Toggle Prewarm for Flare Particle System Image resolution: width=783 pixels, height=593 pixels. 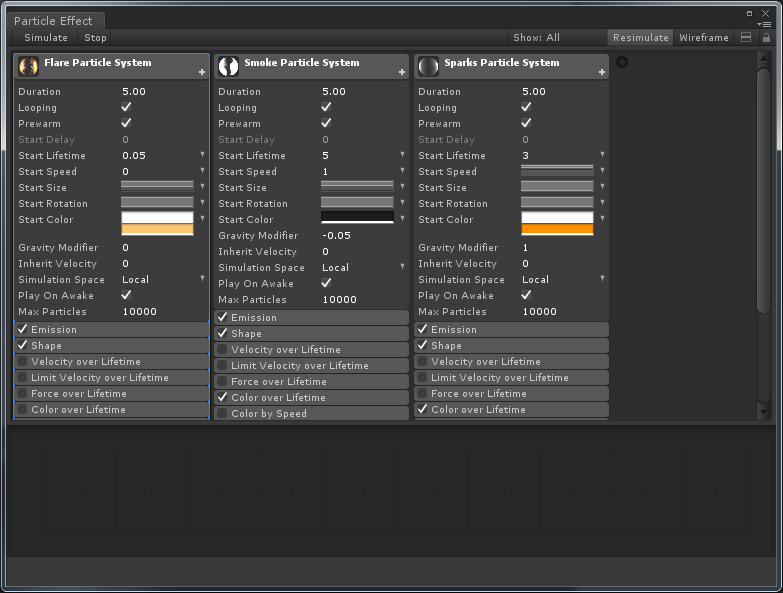pyautogui.click(x=126, y=123)
